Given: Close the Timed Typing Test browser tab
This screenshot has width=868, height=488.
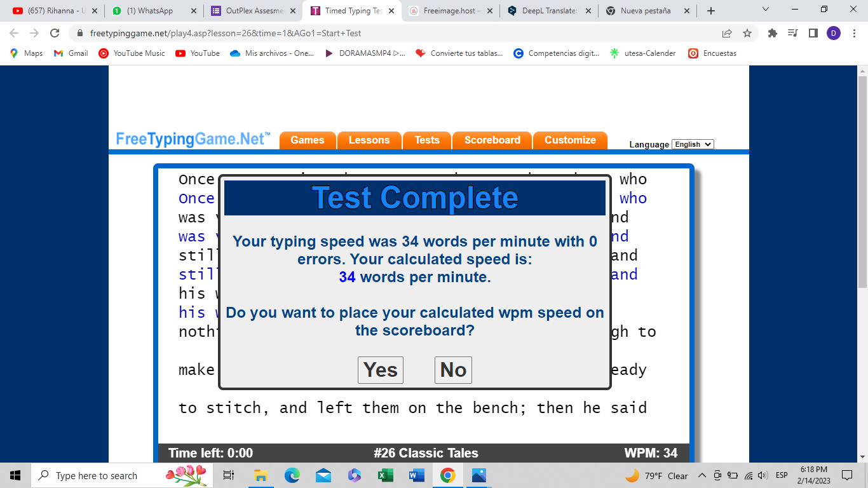Looking at the screenshot, I should pyautogui.click(x=391, y=11).
